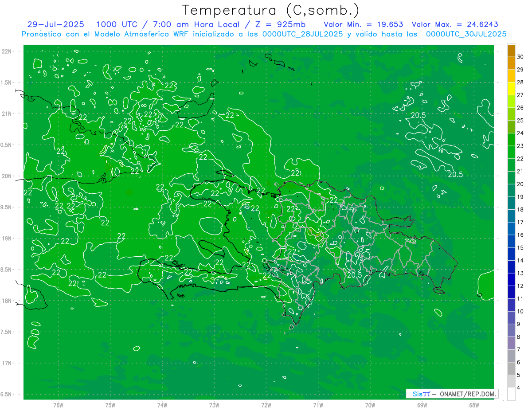
Task: Click the "18N" latitude label
Action: [7, 301]
